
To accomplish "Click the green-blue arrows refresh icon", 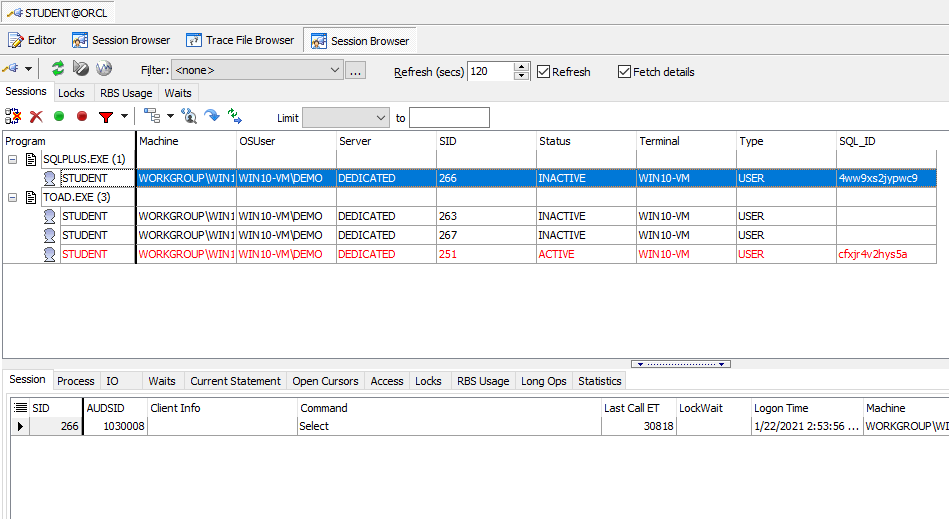I will pyautogui.click(x=235, y=116).
